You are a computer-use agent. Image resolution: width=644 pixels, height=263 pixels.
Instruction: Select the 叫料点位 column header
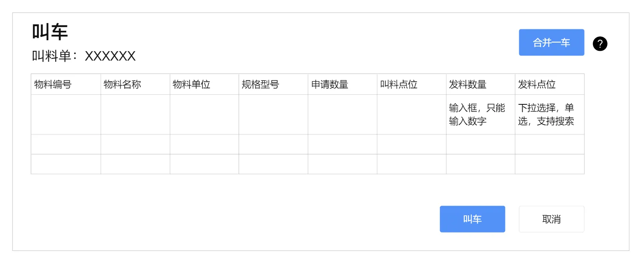click(411, 84)
